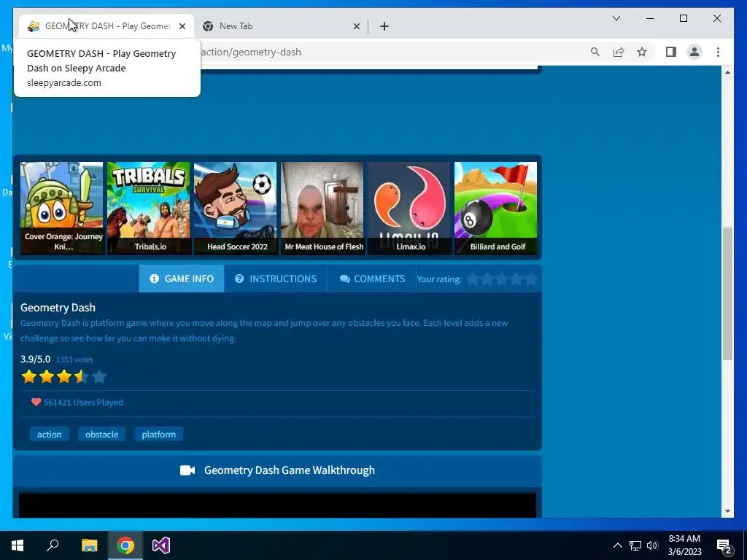Screen dimensions: 747x560
Task: Open Head Soccer 2022 thumbnail
Action: pos(236,208)
